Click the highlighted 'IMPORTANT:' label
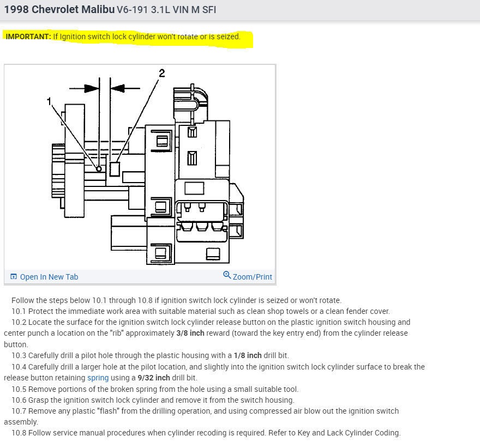 click(28, 37)
